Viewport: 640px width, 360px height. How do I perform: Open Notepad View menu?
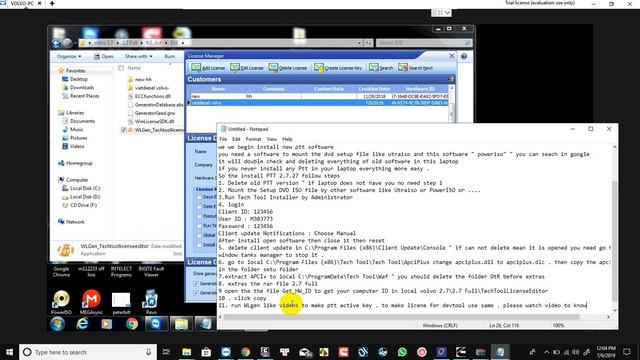point(271,139)
